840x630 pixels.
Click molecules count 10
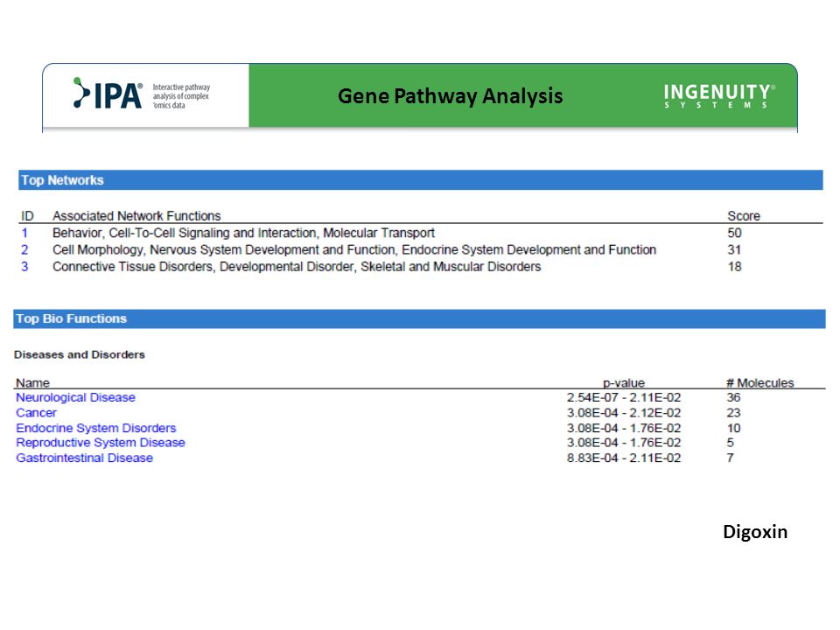(733, 428)
